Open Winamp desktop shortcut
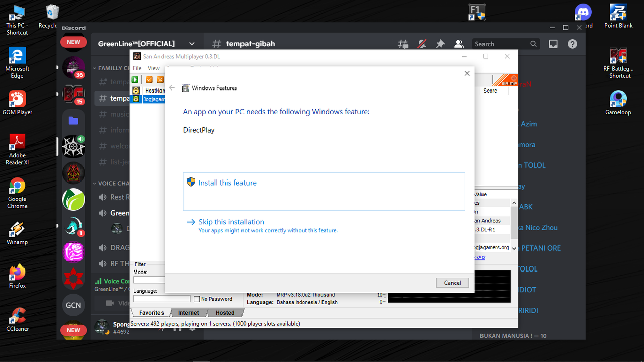Screen dimensions: 644x362 click(x=17, y=233)
